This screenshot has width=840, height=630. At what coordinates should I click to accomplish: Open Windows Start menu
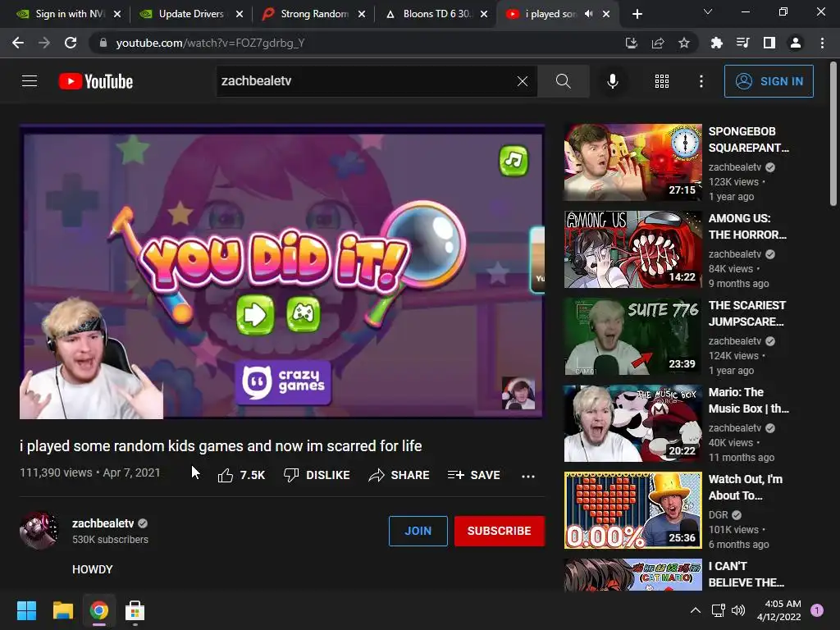point(26,610)
